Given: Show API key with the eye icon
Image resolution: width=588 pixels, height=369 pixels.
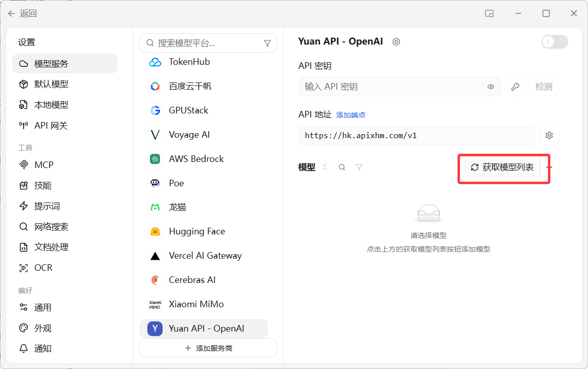Looking at the screenshot, I should coord(490,87).
